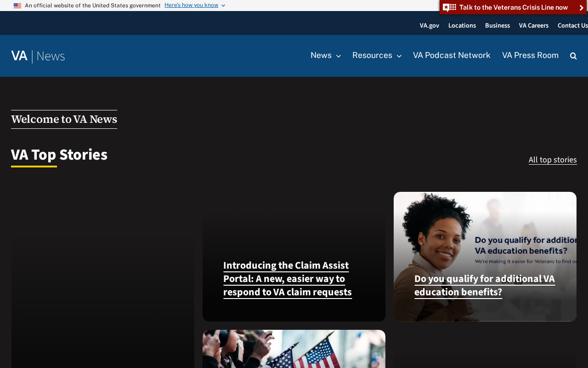Click the search magnifier icon
Screen dimensions: 588x368
coord(573,56)
